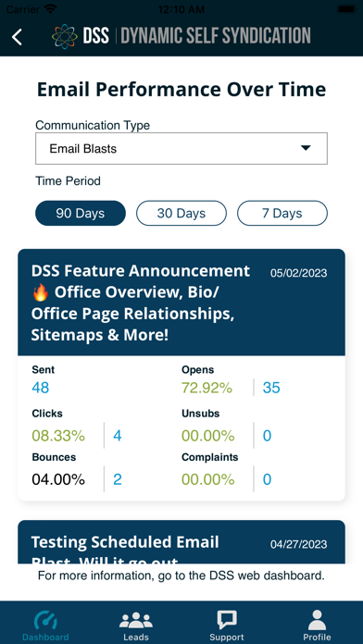Click the Complaints percentage value
Screen dimensions: 363x644
pyautogui.click(x=208, y=479)
